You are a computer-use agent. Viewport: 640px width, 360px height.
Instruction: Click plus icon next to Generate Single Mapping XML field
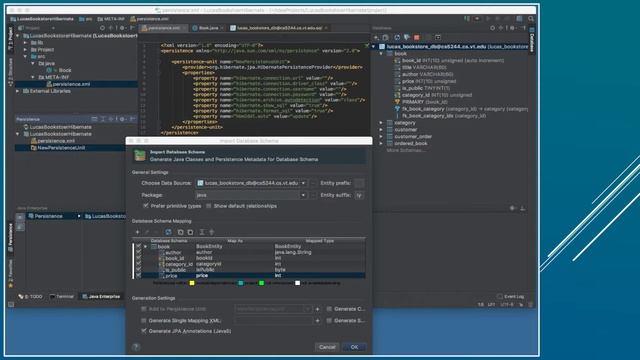(x=318, y=321)
